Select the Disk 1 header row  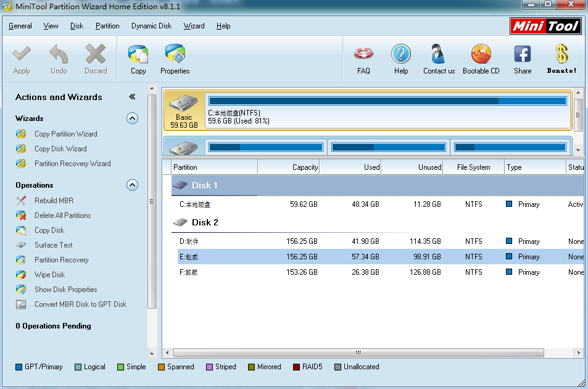point(377,185)
